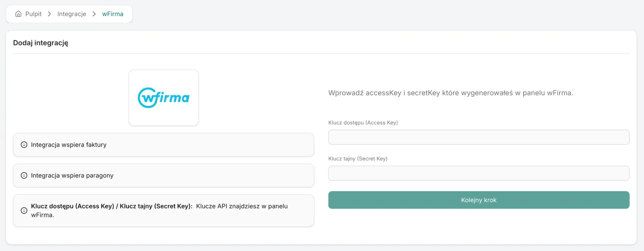Image resolution: width=644 pixels, height=251 pixels.
Task: Click the wFirma logo tile
Action: click(x=164, y=98)
